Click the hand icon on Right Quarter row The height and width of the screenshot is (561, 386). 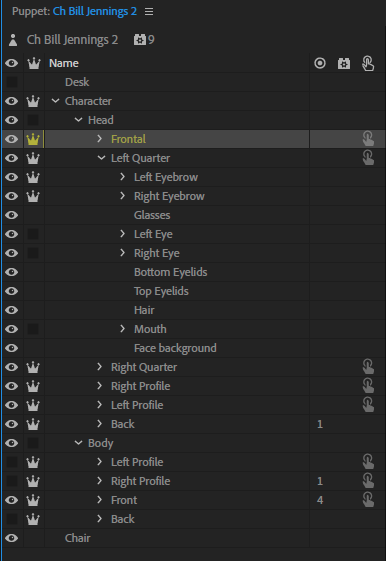[368, 367]
